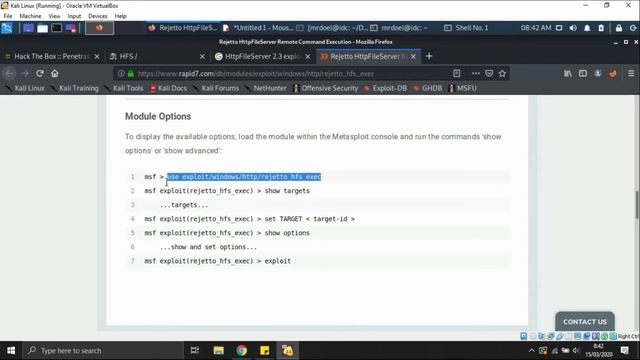Screen dimensions: 640x360
Task: Open the file manager icon in Kali panel
Action: point(42,28)
